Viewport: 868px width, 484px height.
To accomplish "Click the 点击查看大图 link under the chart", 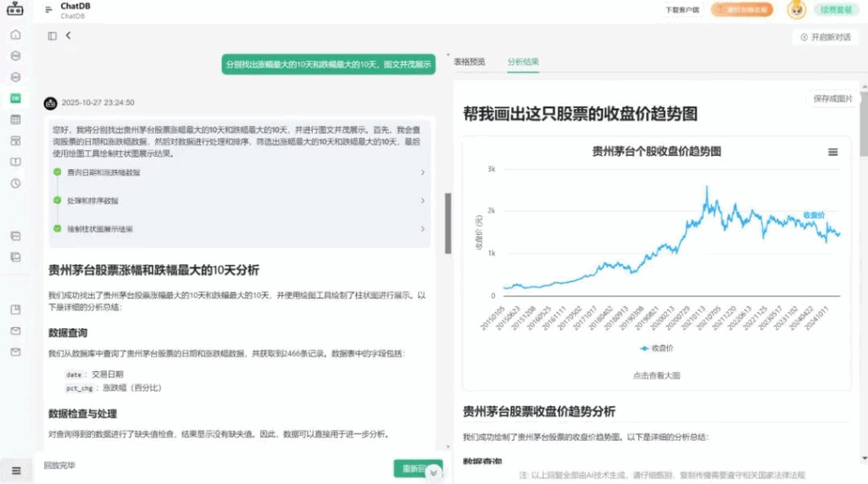I will click(x=657, y=376).
